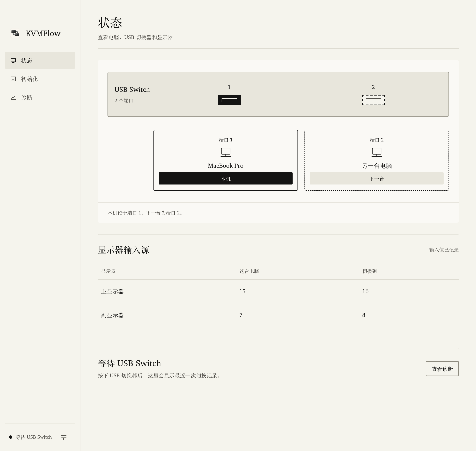Image resolution: width=476 pixels, height=451 pixels.
Task: Click the 主显示器 row name
Action: coord(112,291)
